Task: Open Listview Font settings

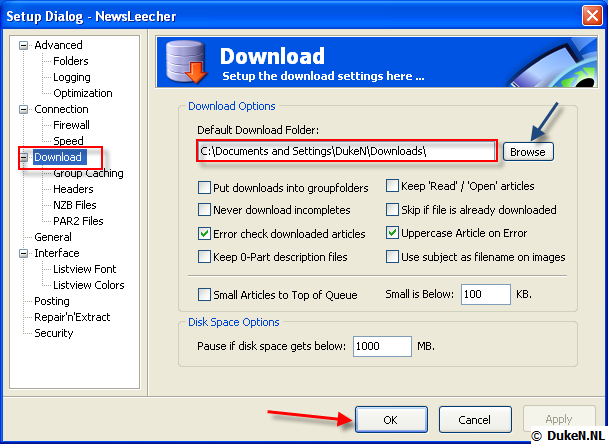Action: 85,269
